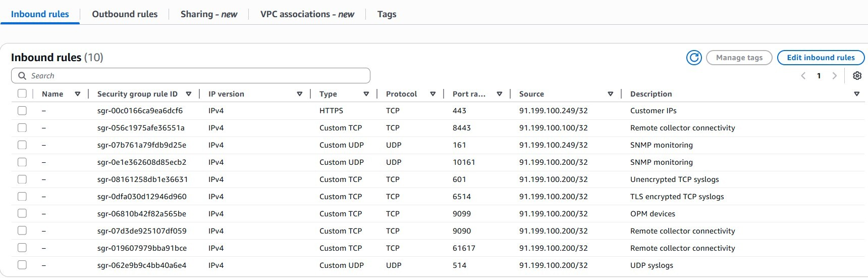Viewport: 868px width, 278px height.
Task: Open table preferences gear icon
Action: tap(857, 76)
